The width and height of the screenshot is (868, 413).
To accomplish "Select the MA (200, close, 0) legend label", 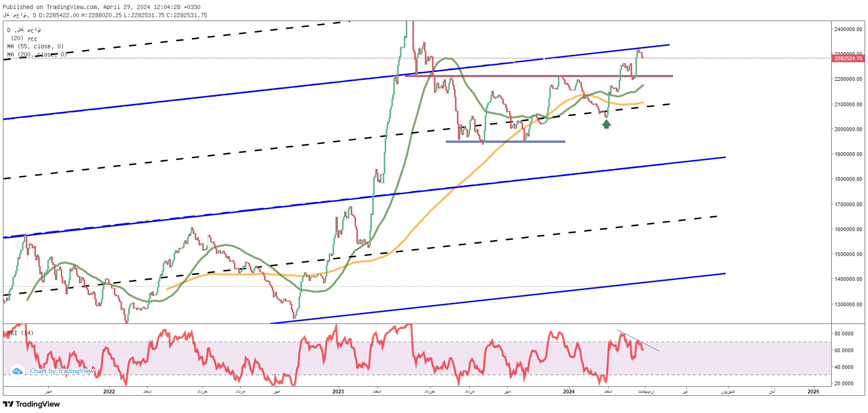I will [37, 55].
